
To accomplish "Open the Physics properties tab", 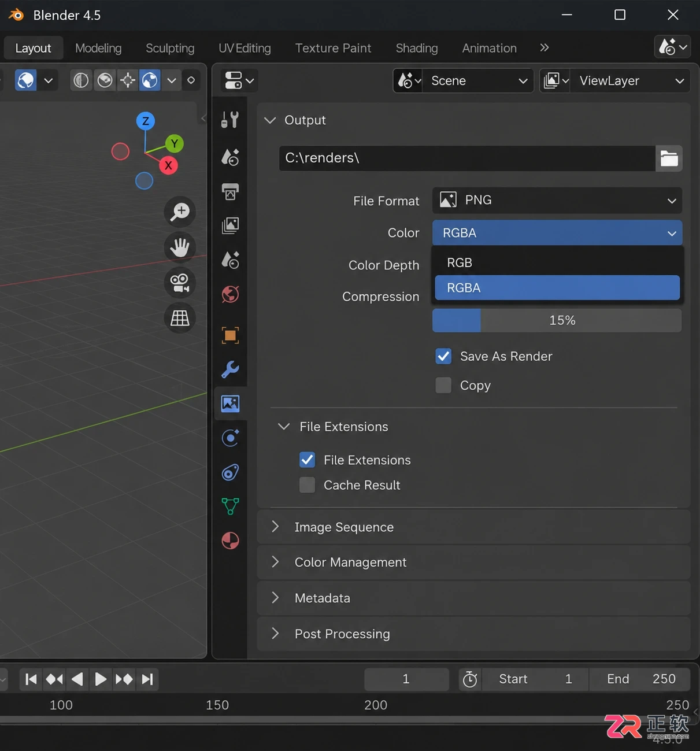I will coord(230,438).
